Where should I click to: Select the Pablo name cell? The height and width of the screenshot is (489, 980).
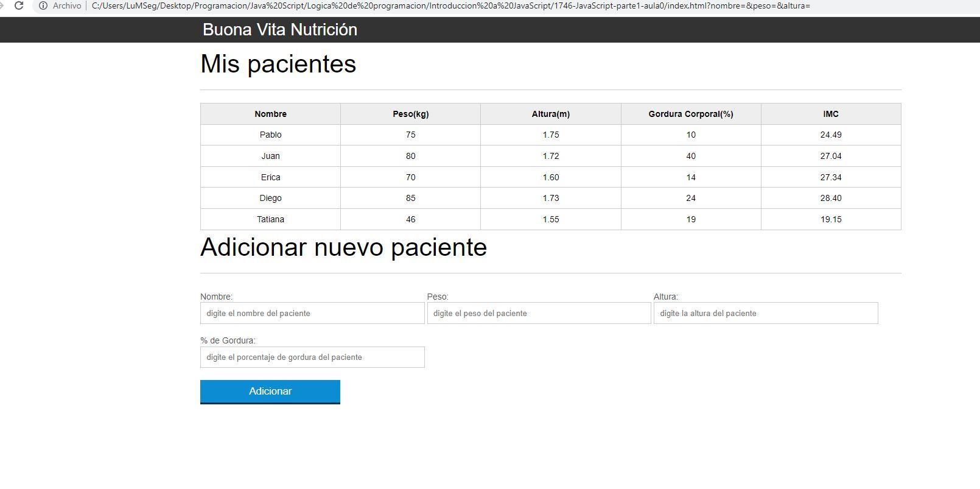(271, 135)
